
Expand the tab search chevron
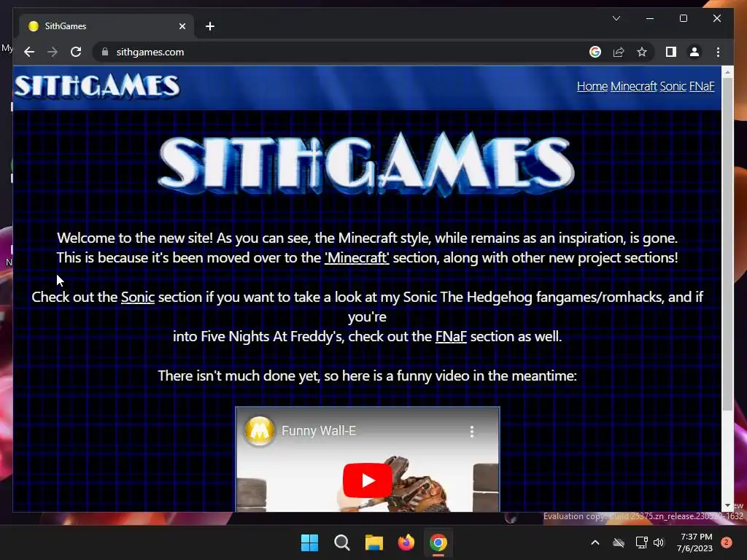(x=616, y=18)
